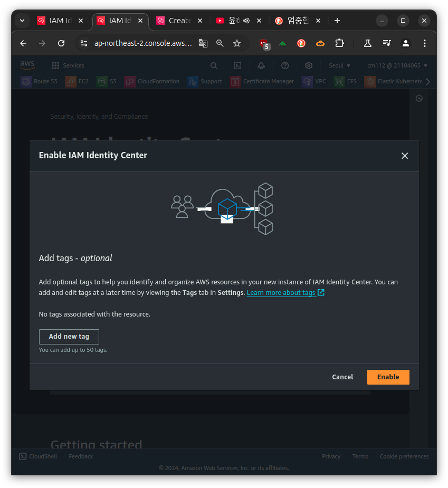Open the tab search dropdown
Viewport: 448px width, 488px height.
[x=22, y=21]
